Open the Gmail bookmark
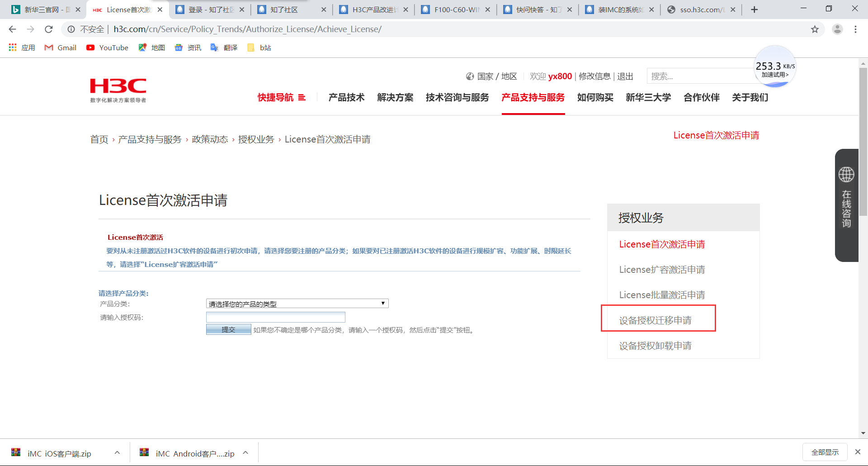 tap(61, 48)
